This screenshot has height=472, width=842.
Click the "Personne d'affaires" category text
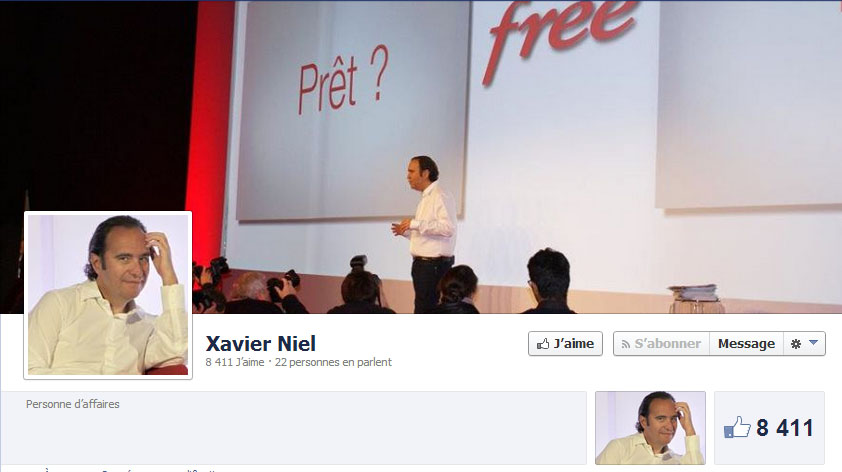(x=72, y=404)
